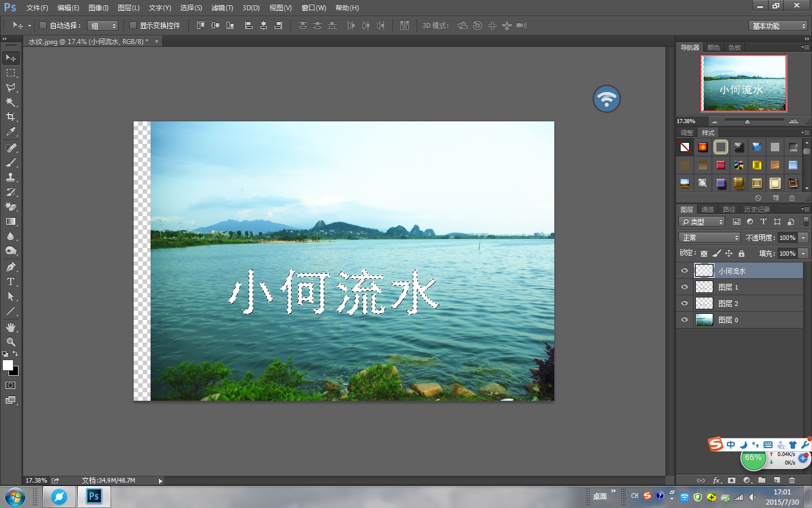Create a new layer group folder
Image resolution: width=812 pixels, height=508 pixels.
pos(762,480)
